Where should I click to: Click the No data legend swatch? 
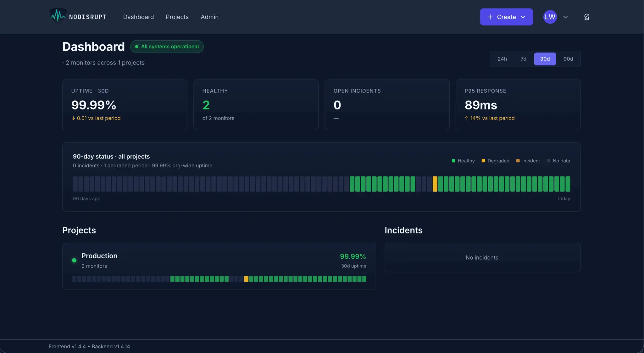pyautogui.click(x=549, y=161)
